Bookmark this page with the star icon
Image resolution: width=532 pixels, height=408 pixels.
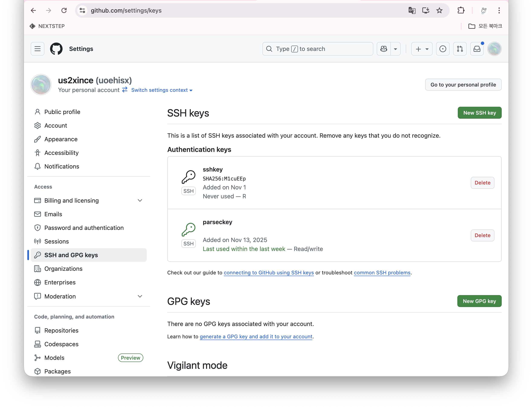pos(439,10)
